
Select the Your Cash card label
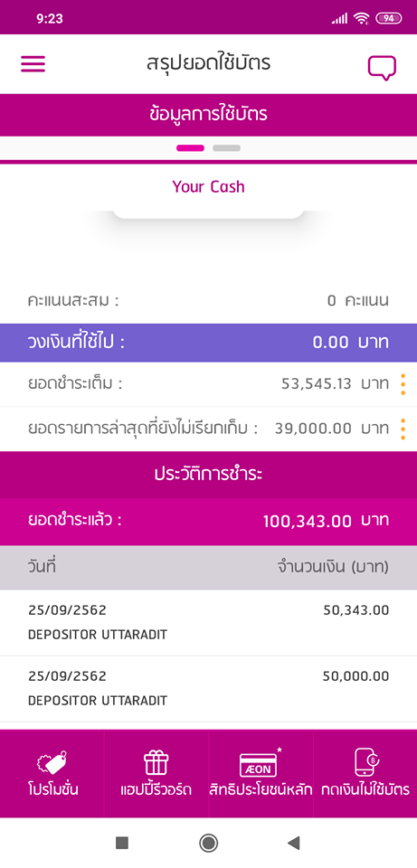[x=208, y=186]
